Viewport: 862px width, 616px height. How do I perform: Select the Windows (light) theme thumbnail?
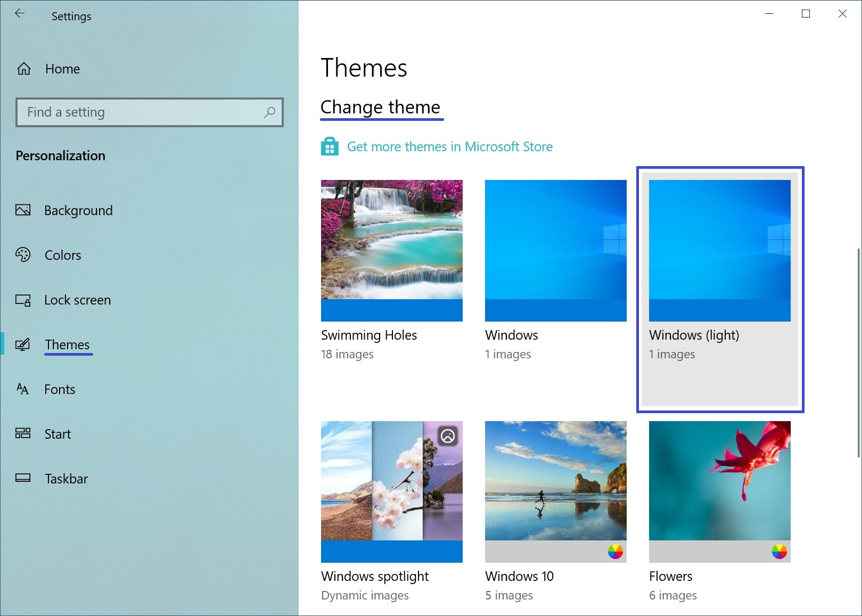[x=720, y=251]
